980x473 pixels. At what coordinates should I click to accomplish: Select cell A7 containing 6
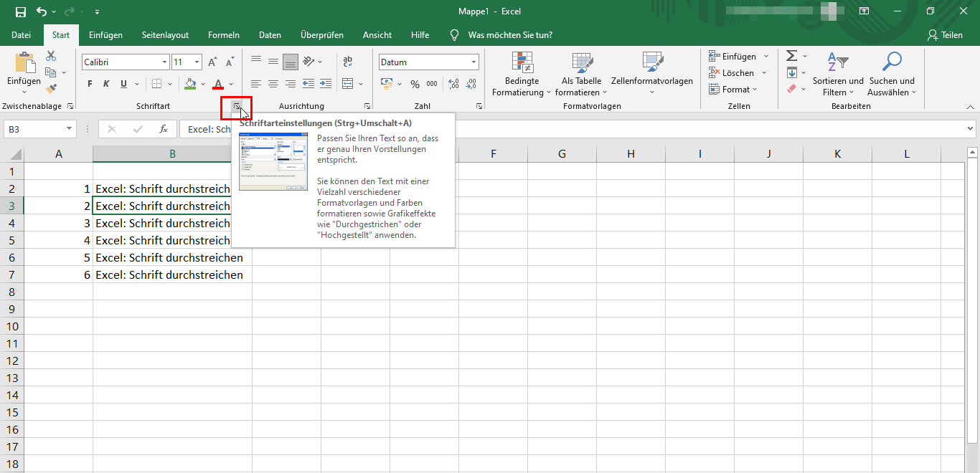58,275
